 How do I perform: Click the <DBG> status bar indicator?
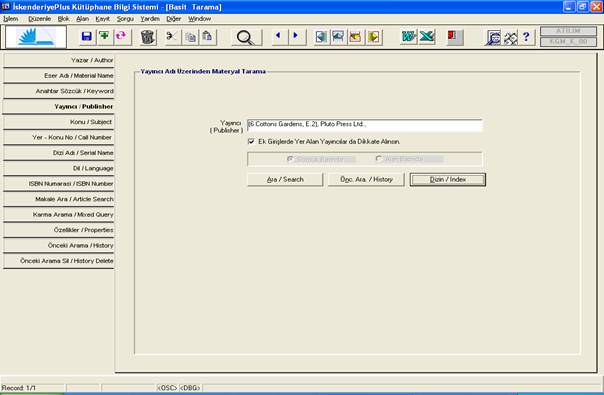[190, 388]
